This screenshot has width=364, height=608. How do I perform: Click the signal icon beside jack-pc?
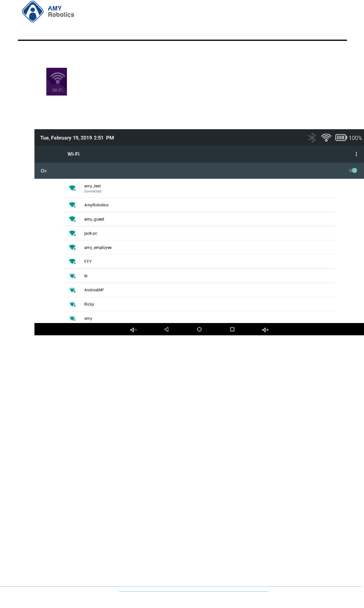[72, 233]
